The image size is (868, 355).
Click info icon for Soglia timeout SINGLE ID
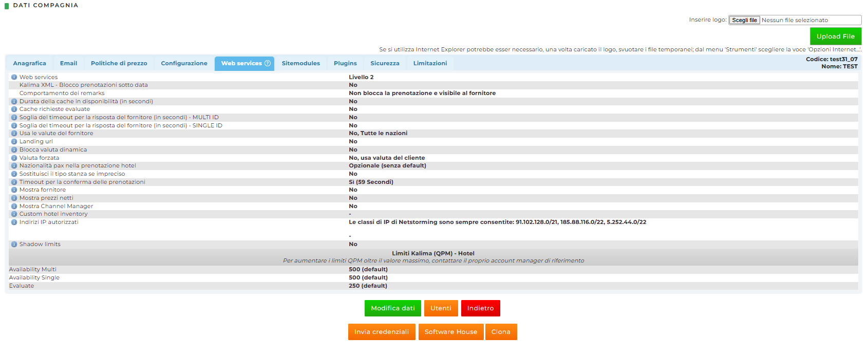14,125
